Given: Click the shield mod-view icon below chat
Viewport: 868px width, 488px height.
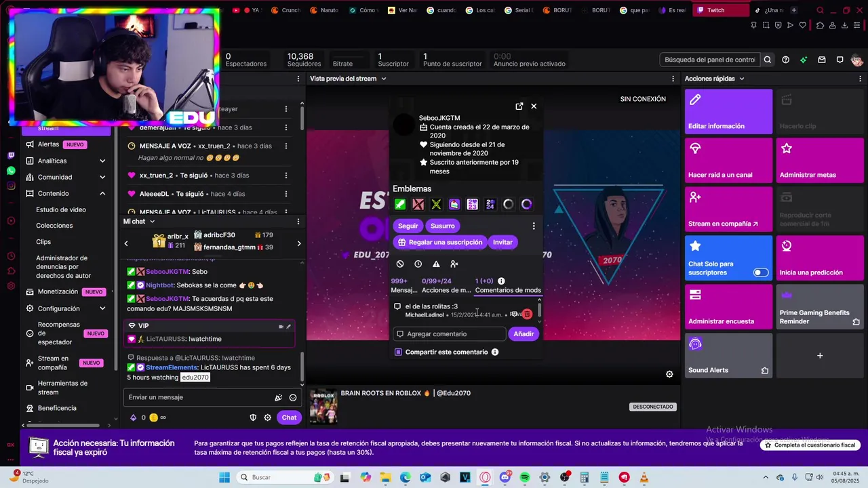Looking at the screenshot, I should click(x=253, y=418).
